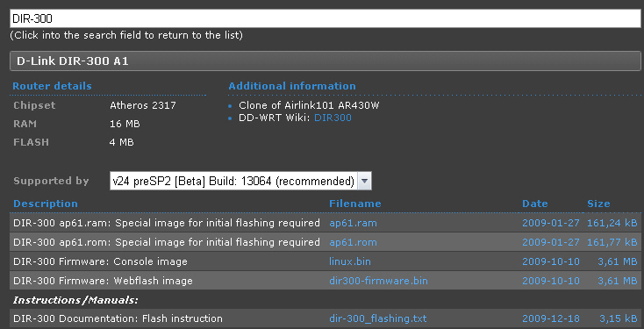The image size is (644, 329).
Task: Click the 2009-12-18 date entry
Action: click(x=551, y=318)
